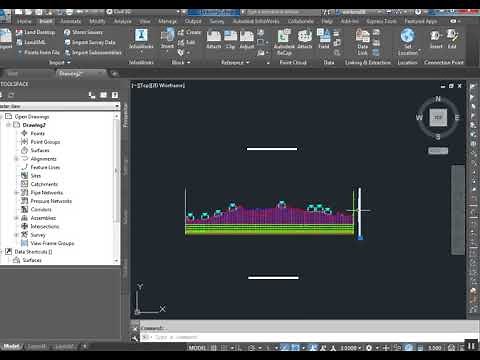Expand the Pipe Networks tree node
The image size is (480, 360).
click(16, 193)
